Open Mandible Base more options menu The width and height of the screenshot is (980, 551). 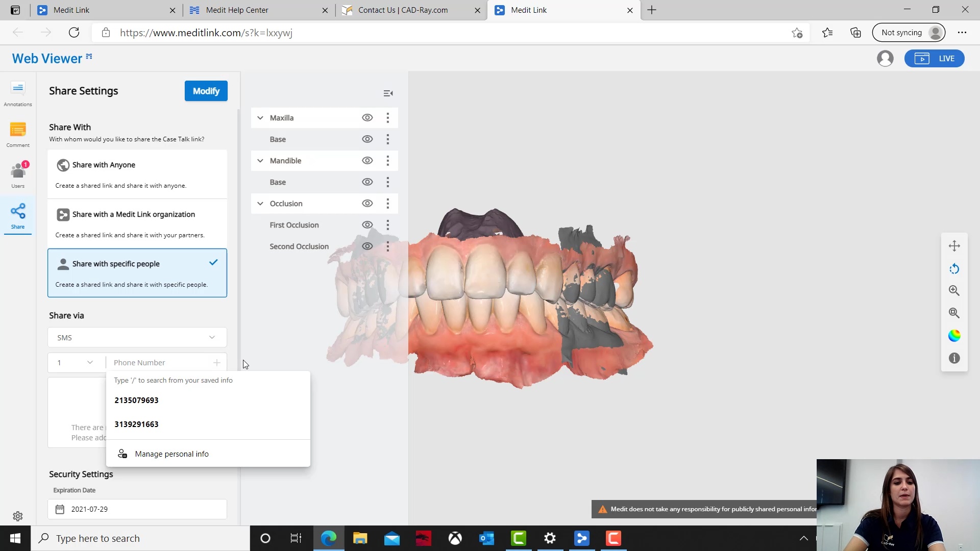coord(388,182)
